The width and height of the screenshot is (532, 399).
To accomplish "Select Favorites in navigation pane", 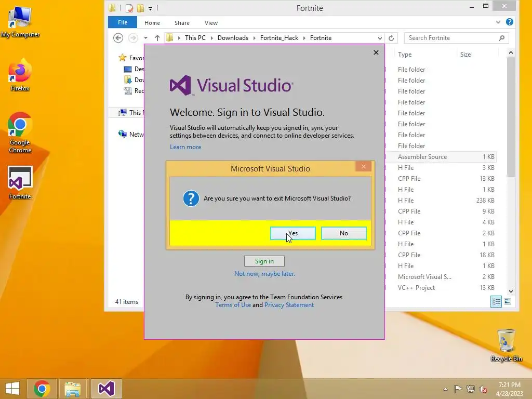I will pos(131,58).
